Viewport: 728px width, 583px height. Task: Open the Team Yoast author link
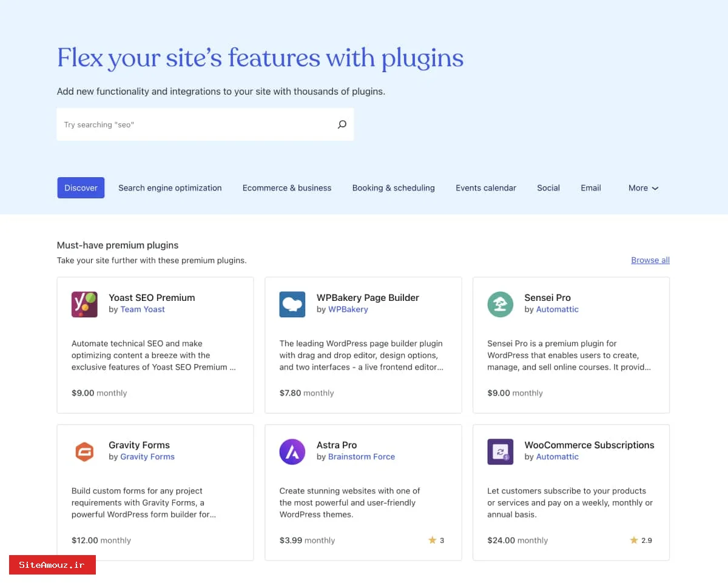click(143, 309)
